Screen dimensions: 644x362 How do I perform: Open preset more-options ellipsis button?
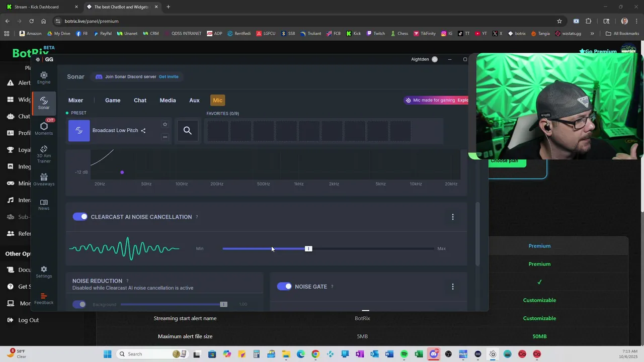tap(165, 137)
